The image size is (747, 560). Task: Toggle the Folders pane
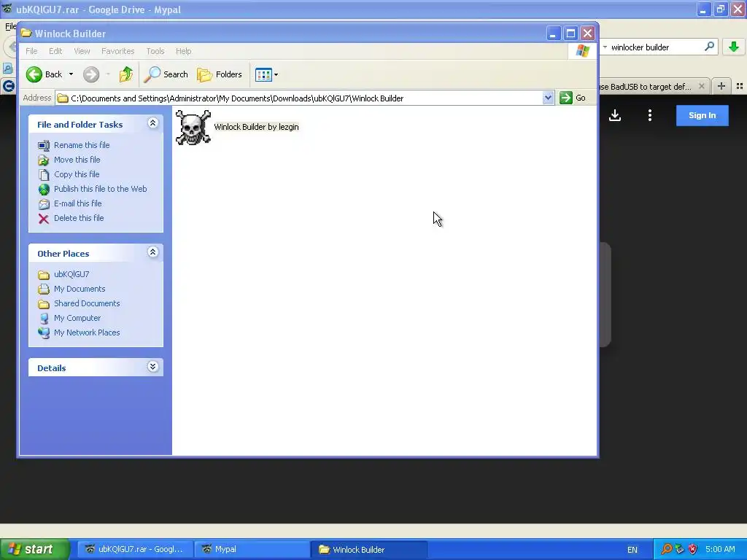click(x=220, y=74)
